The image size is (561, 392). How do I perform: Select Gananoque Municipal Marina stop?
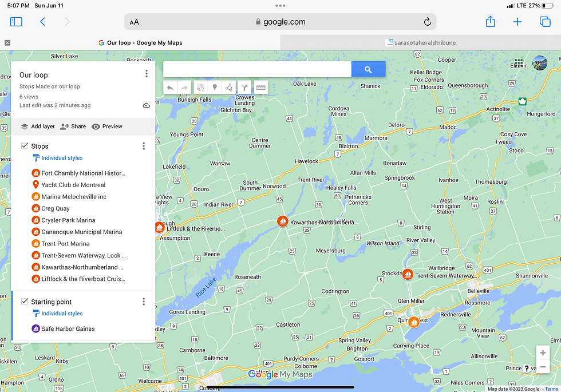[83, 232]
